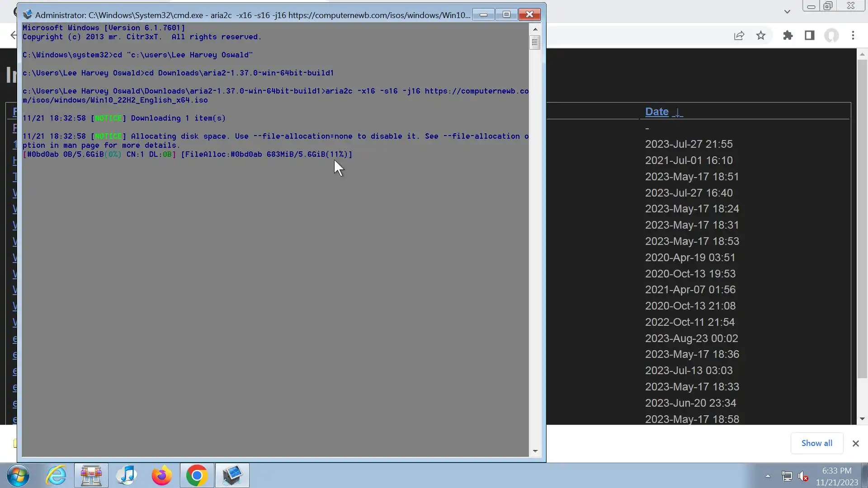Click the network tray icon
Image resolution: width=868 pixels, height=488 pixels.
pyautogui.click(x=787, y=476)
